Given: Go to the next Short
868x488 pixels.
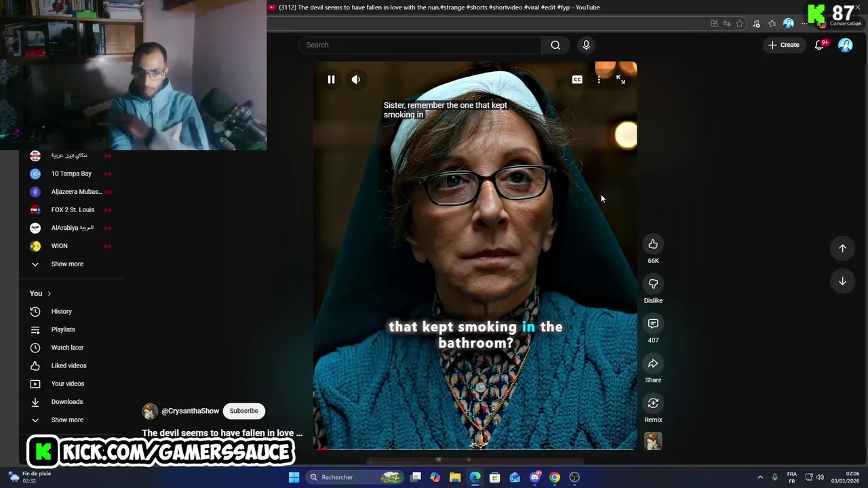Looking at the screenshot, I should click(842, 281).
